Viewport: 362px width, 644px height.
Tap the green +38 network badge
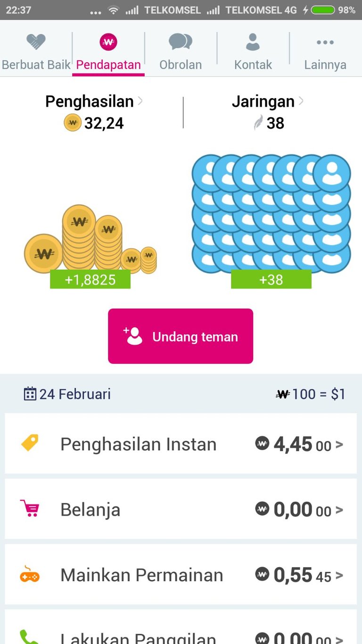click(271, 279)
